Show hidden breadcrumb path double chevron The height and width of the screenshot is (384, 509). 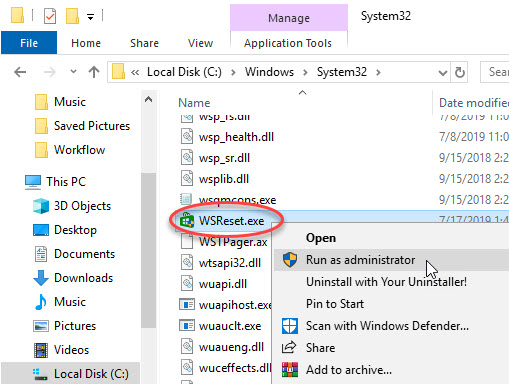tap(135, 72)
